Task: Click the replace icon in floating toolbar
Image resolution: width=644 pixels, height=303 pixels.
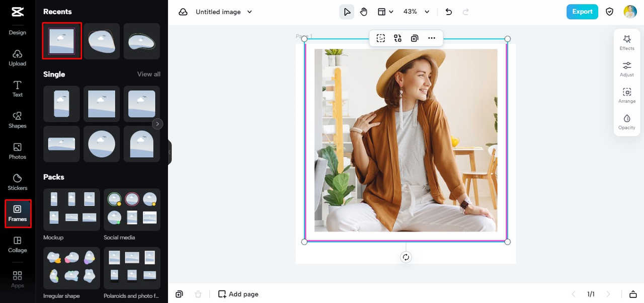Action: 397,38
